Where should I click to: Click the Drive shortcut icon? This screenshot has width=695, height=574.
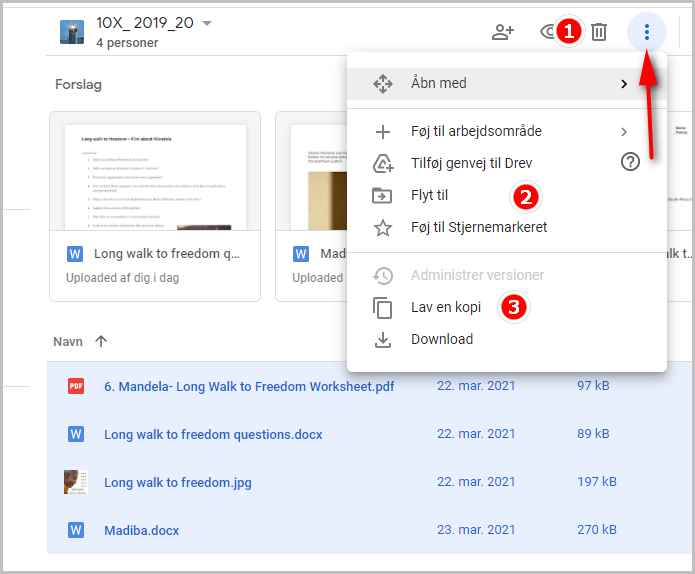[383, 164]
